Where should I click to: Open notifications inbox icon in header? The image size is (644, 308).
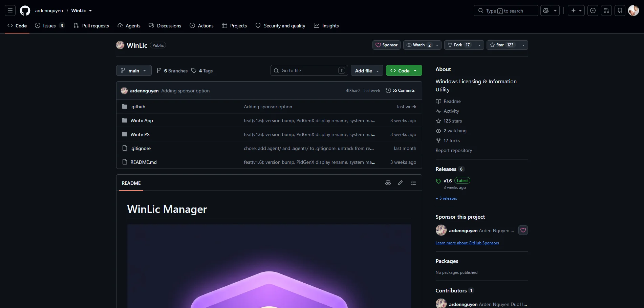[620, 10]
